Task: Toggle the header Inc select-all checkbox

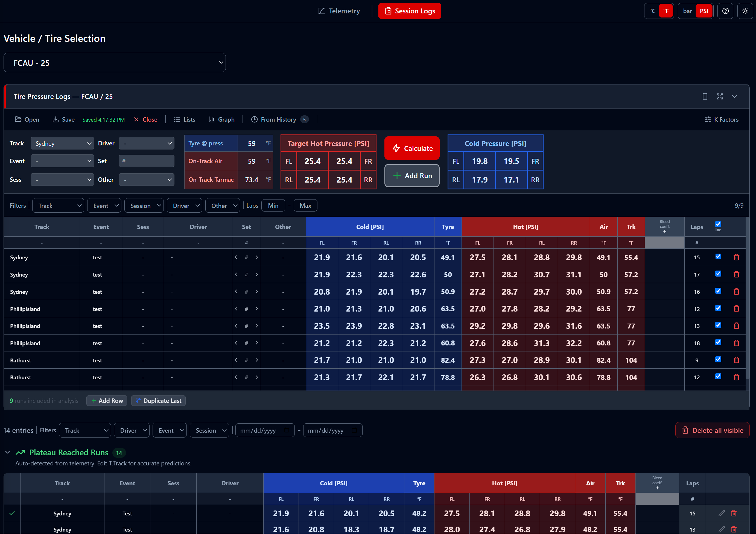Action: pos(718,224)
